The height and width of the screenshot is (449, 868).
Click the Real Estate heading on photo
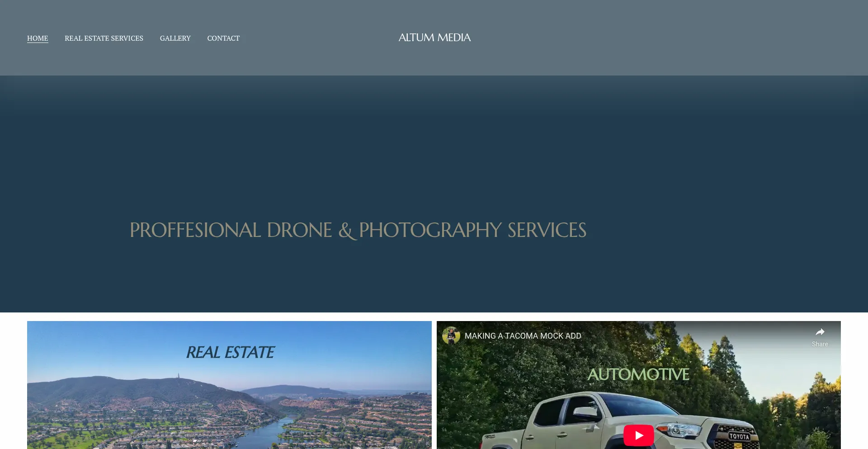(x=230, y=352)
